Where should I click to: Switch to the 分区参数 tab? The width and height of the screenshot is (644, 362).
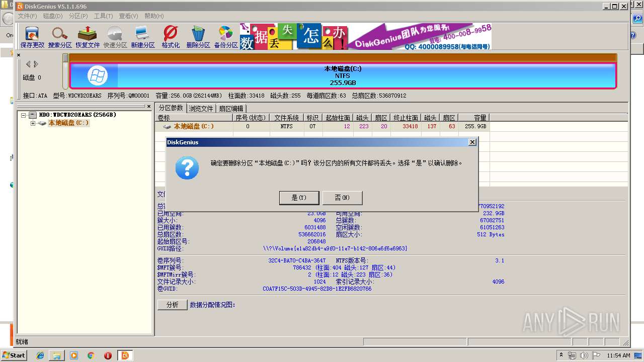(x=171, y=108)
